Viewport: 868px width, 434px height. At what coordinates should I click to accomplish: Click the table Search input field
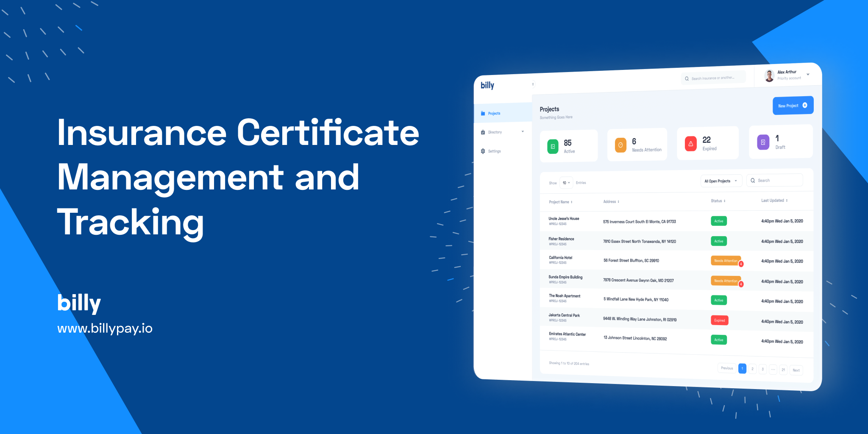774,180
